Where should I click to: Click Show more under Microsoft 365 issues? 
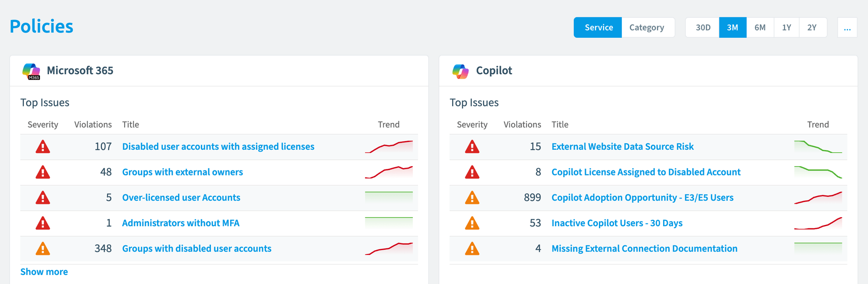click(x=44, y=272)
